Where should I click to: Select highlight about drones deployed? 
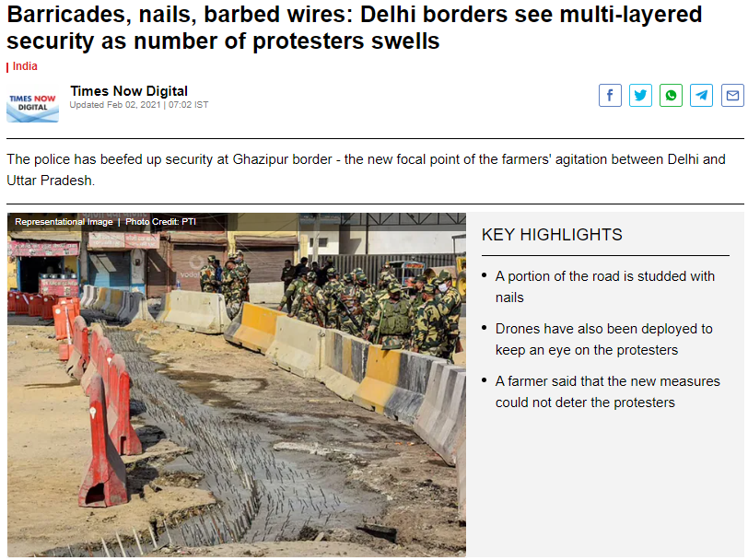point(604,339)
